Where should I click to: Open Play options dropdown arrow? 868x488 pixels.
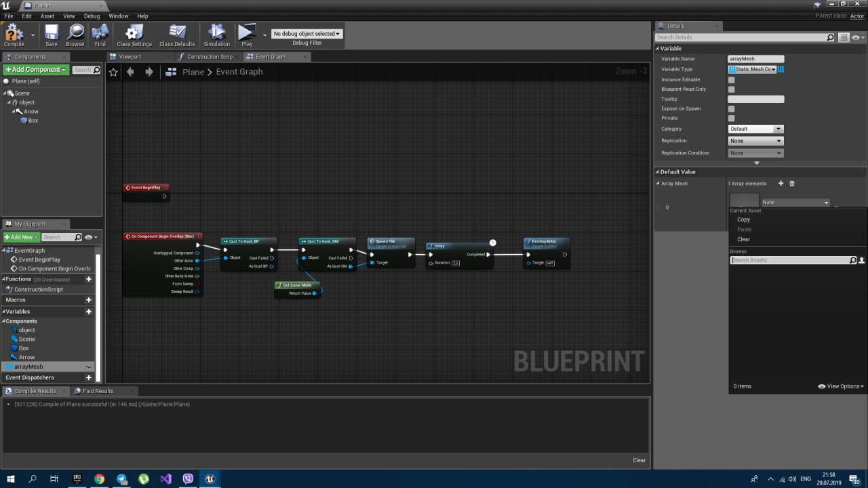[264, 35]
